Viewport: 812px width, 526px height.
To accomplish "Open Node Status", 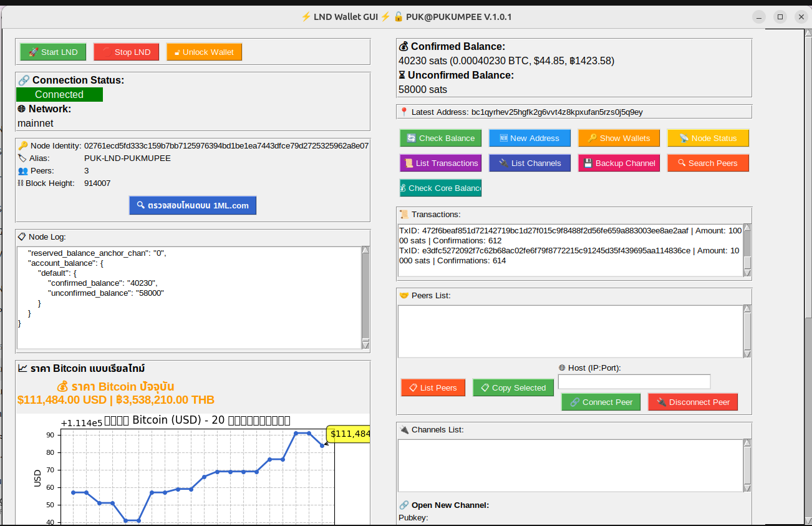I will click(x=708, y=138).
